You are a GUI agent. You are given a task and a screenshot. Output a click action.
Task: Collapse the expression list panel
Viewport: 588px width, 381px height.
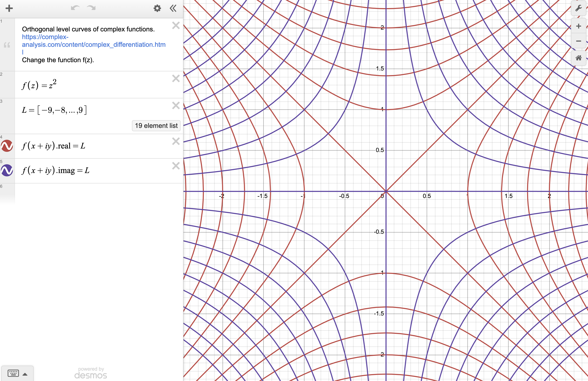click(x=173, y=8)
